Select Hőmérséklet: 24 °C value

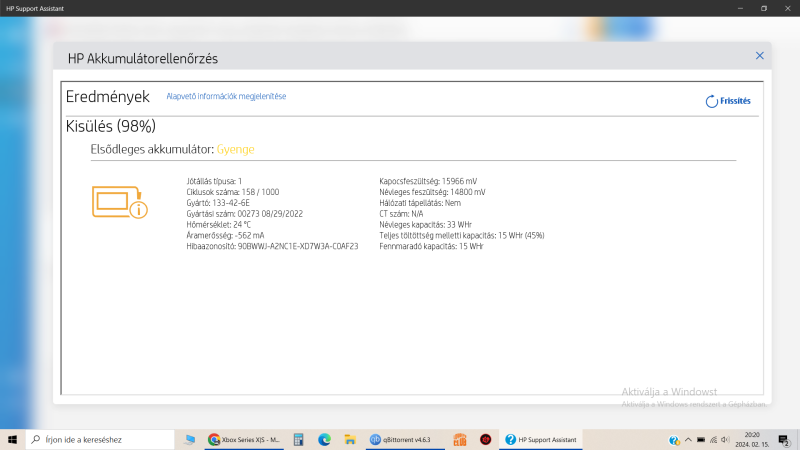point(218,224)
